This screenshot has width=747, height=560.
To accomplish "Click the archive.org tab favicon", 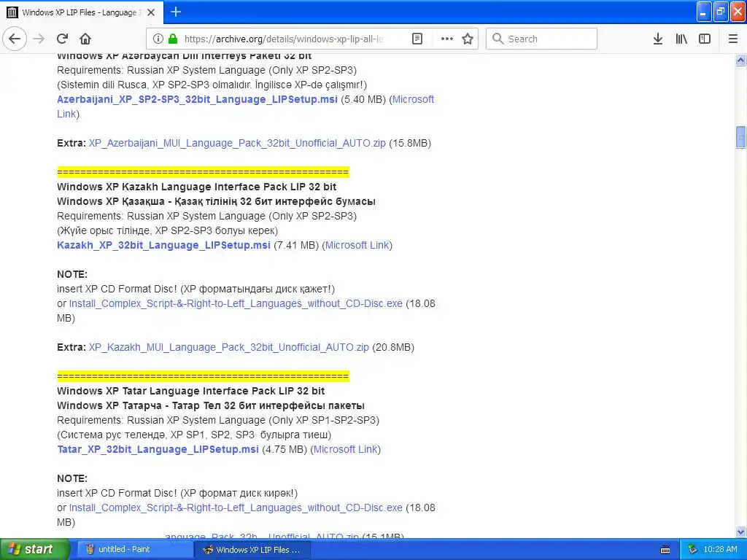I will coord(12,12).
